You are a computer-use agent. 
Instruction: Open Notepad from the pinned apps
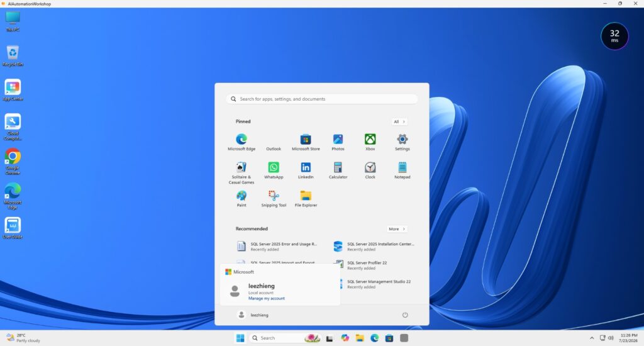[x=402, y=170]
